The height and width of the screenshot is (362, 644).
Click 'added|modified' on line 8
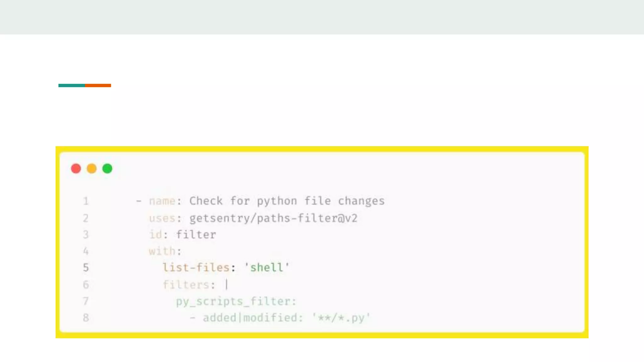pos(250,318)
